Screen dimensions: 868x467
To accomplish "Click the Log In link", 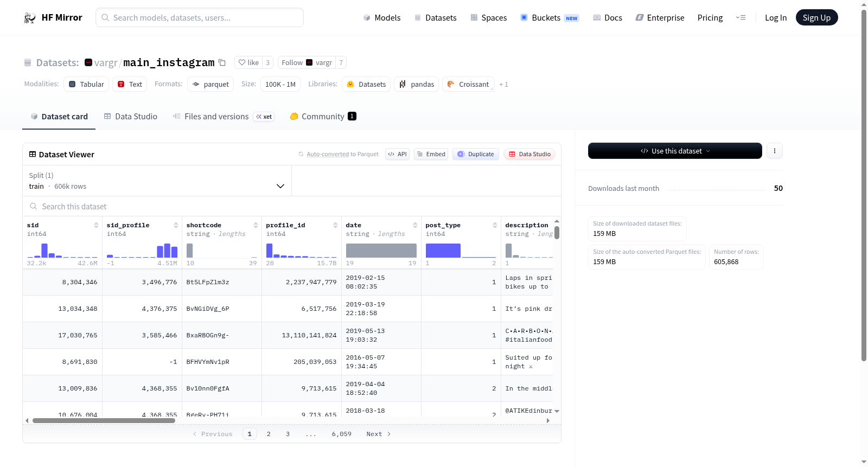I will pos(776,17).
